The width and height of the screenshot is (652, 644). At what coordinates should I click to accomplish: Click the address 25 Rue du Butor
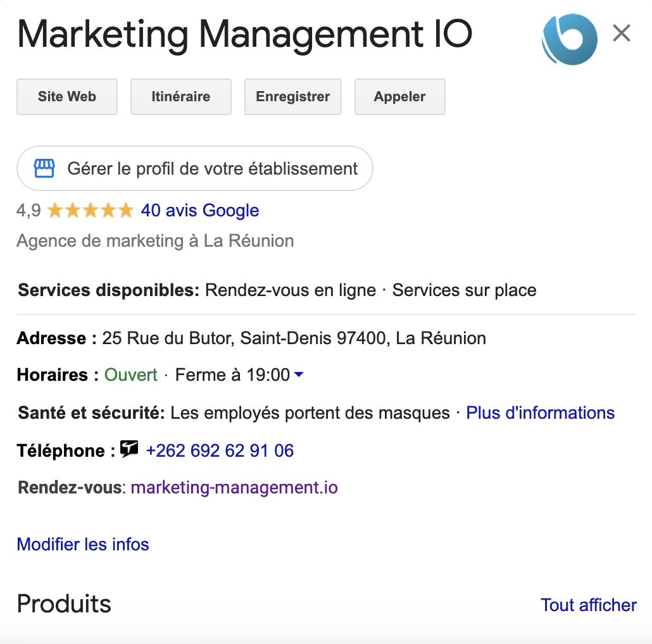click(x=294, y=338)
